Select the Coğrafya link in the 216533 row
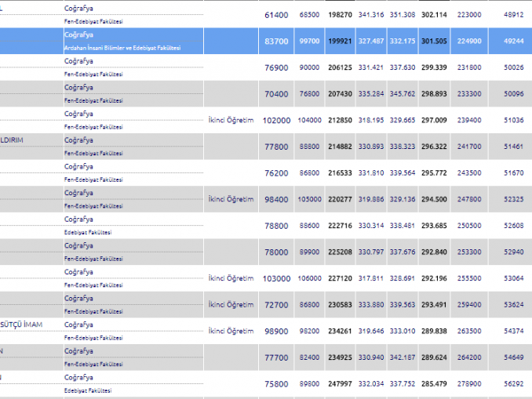The width and height of the screenshot is (532, 399). pyautogui.click(x=78, y=167)
